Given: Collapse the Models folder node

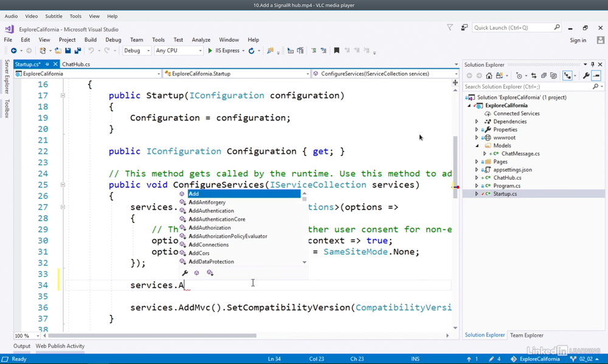Looking at the screenshot, I should click(x=477, y=146).
